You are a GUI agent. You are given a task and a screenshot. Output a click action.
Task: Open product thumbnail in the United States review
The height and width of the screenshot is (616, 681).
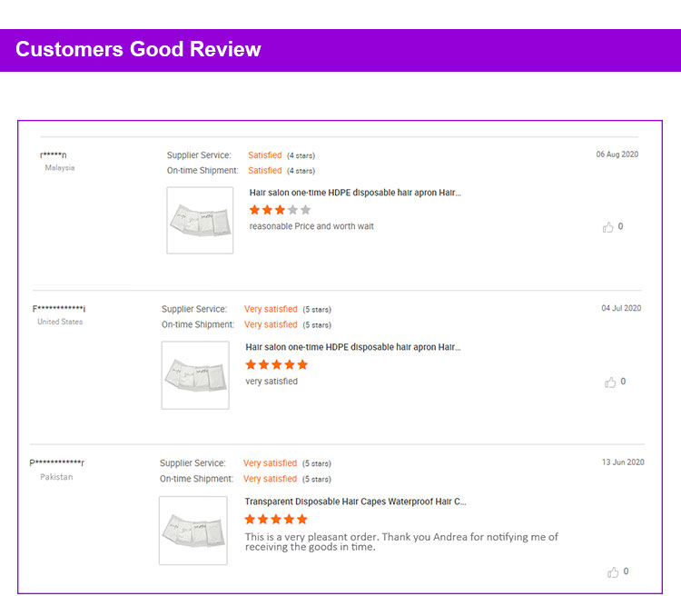[x=195, y=374]
